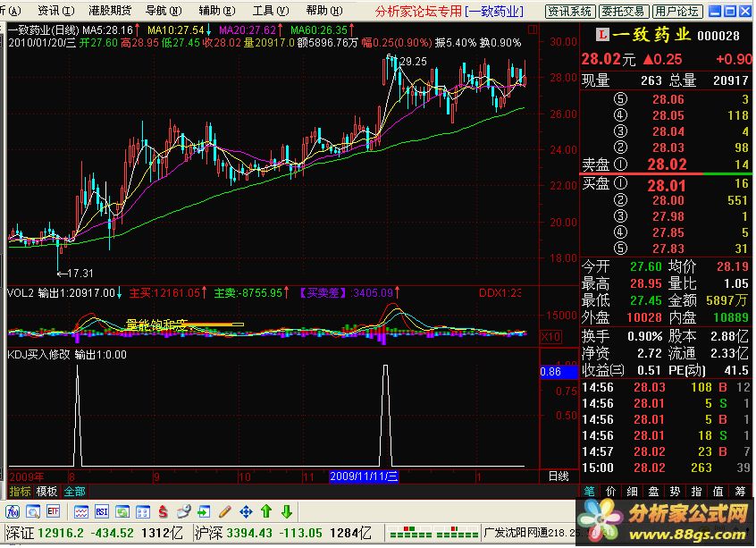Click the 0.86 blue value marker on KDJ axis

click(559, 372)
